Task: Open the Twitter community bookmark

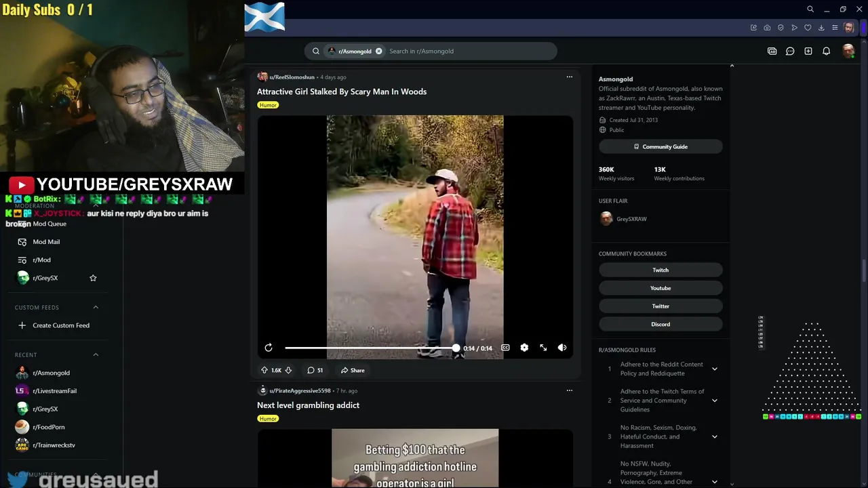Action: [x=660, y=306]
